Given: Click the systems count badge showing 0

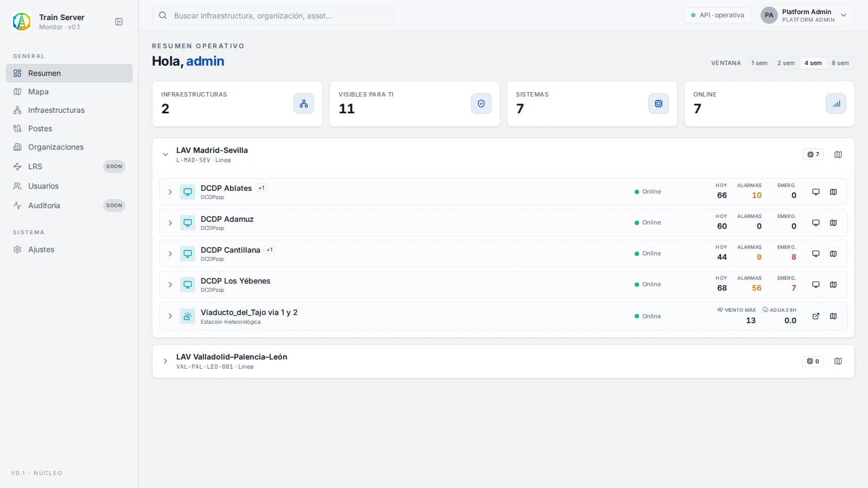Looking at the screenshot, I should (813, 361).
